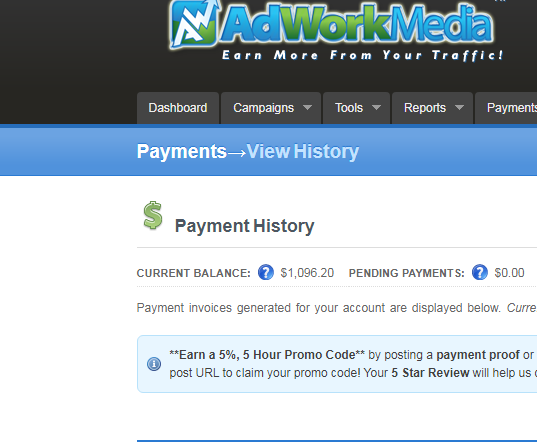Click the $1,096.20 balance value

pos(307,273)
